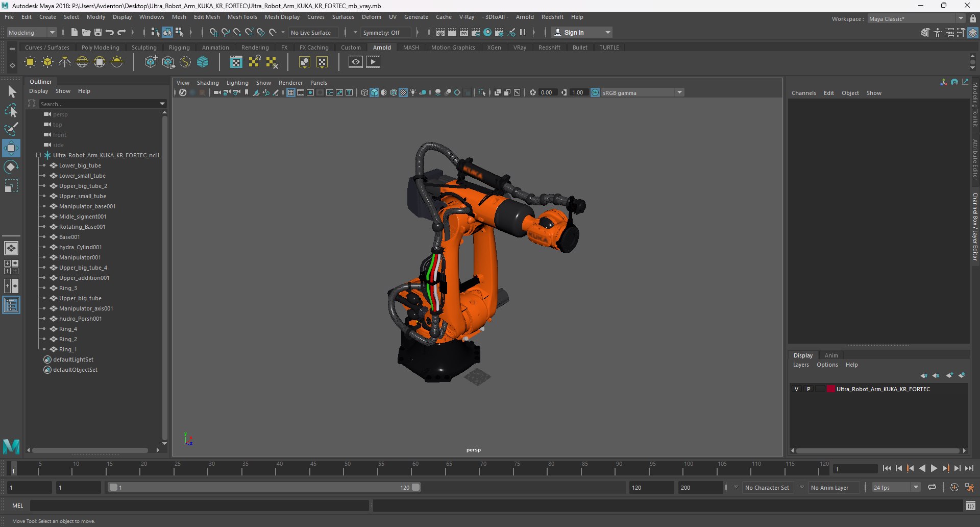Toggle viewport grid display icon

(291, 92)
